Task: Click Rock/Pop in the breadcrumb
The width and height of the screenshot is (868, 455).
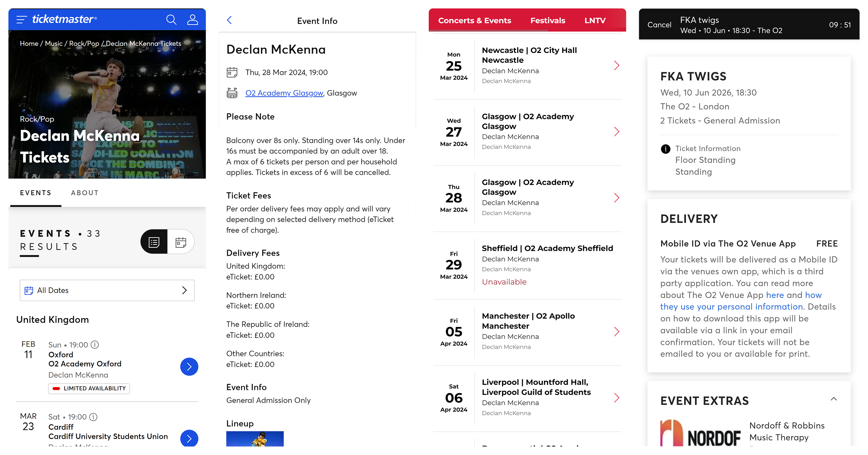Action: tap(84, 44)
